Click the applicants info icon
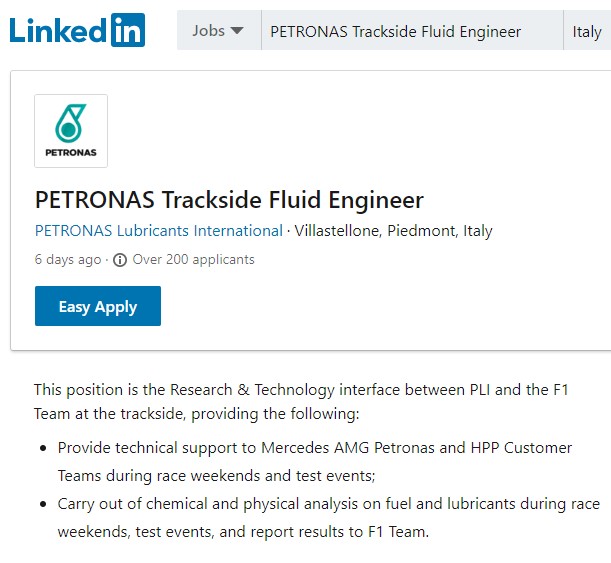 [x=120, y=260]
